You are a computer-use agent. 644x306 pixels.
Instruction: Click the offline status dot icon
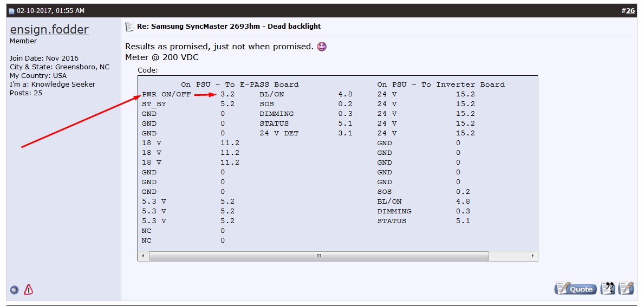click(x=15, y=290)
